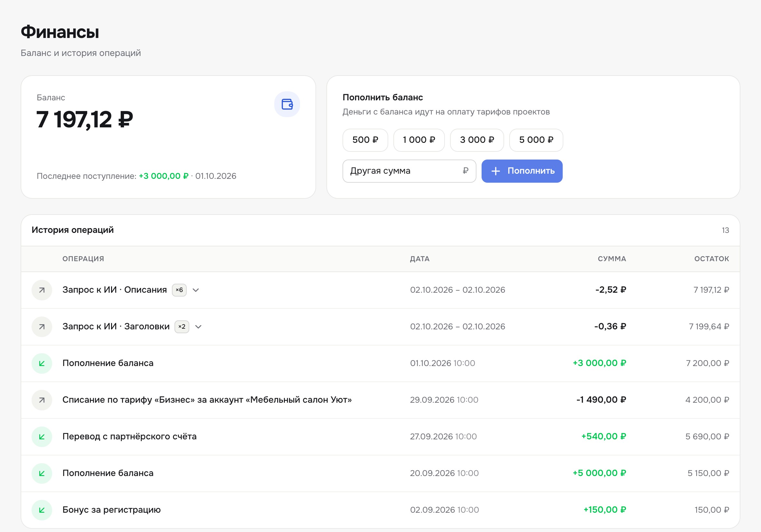
Task: Click the +5 000,00 ₽ amount
Action: (x=600, y=473)
